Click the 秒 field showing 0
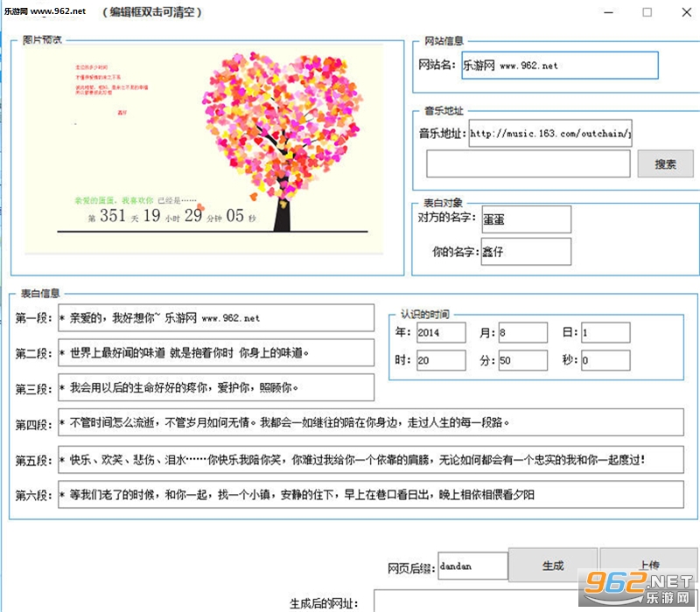Screen dimensions: 700x612 605,360
